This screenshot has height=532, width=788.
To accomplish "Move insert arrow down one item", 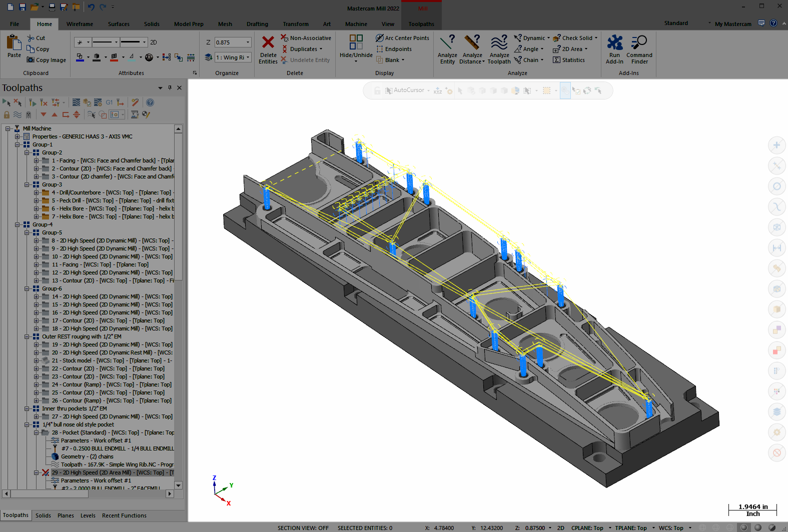I will coord(44,114).
